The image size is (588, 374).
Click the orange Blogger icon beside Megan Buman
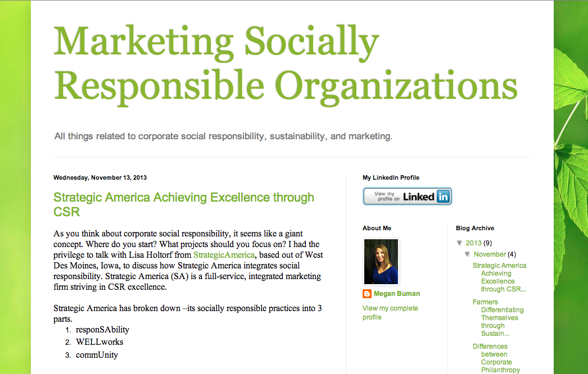click(367, 293)
